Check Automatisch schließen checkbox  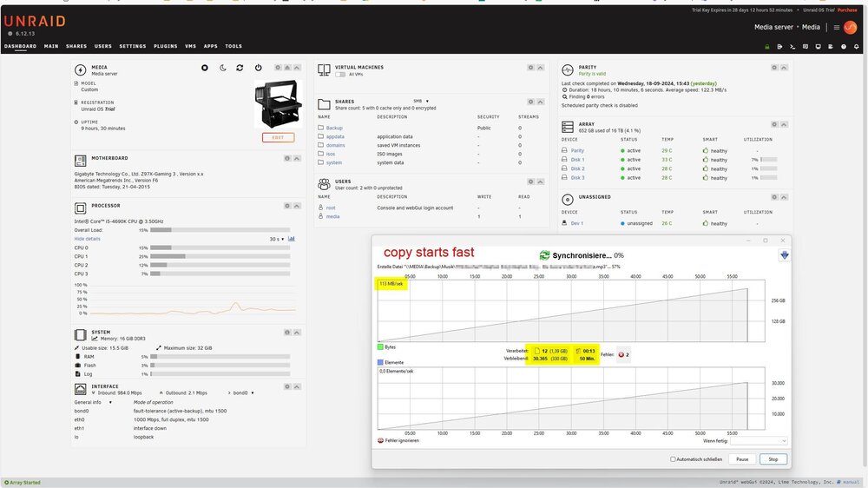[x=673, y=459]
